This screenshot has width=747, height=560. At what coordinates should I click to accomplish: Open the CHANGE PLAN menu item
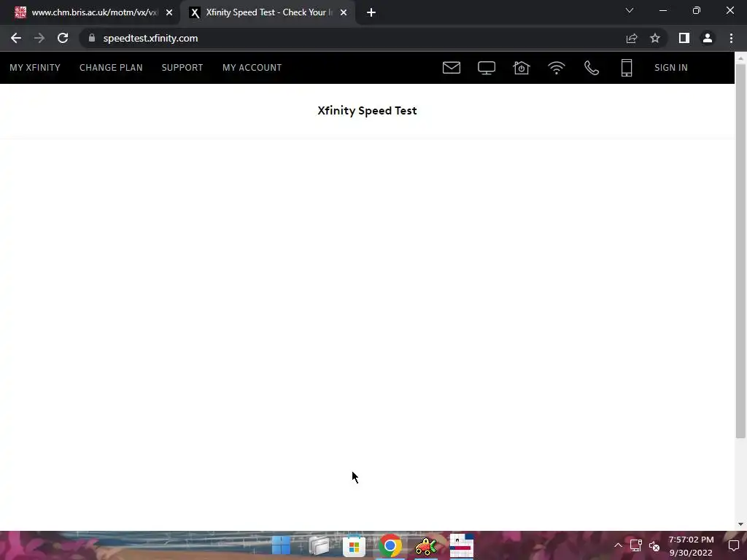[x=111, y=68]
